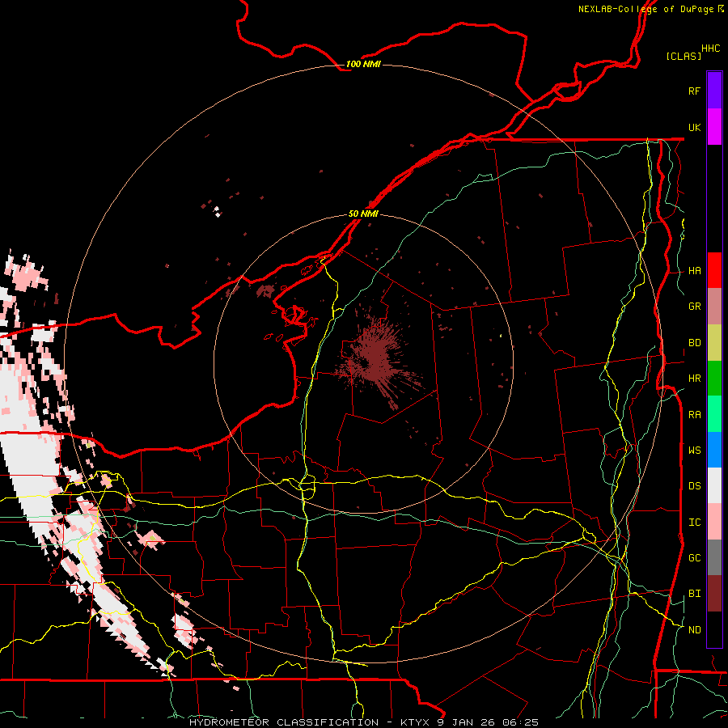The image size is (728, 728).
Task: Click the NEXLAB-College of DuPage credit text
Action: point(645,9)
